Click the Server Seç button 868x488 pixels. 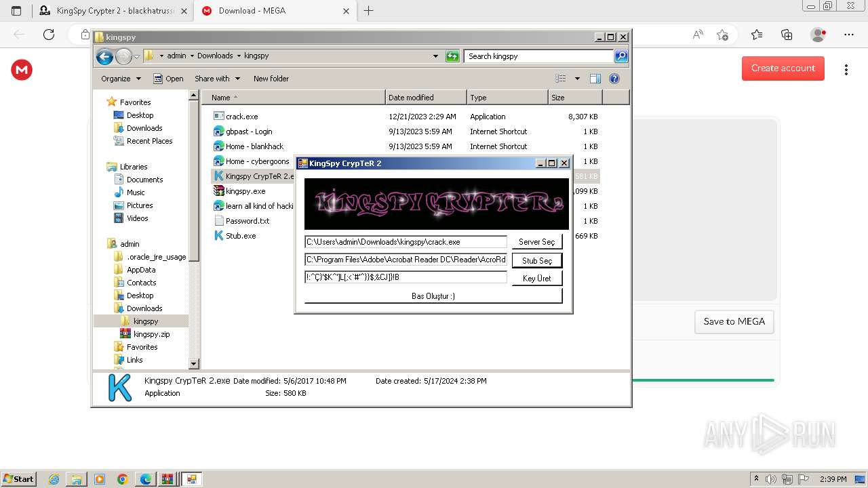tap(536, 242)
